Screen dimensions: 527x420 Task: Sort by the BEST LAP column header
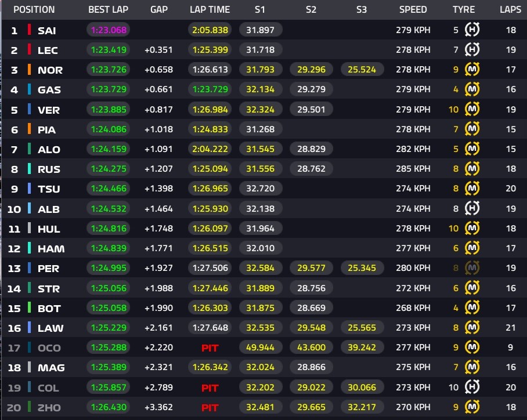click(107, 10)
